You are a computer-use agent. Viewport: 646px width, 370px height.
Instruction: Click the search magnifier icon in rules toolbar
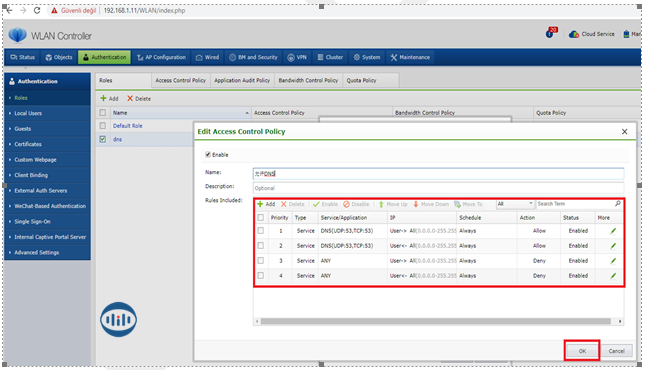[618, 204]
